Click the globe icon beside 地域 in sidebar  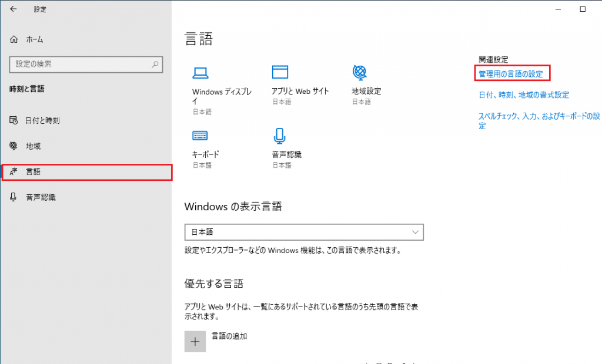point(14,146)
